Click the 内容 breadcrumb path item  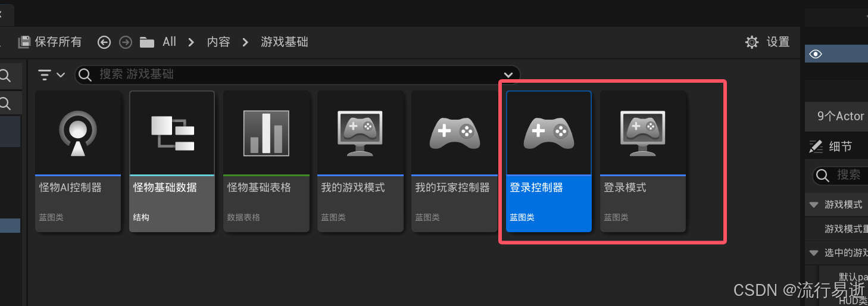tap(218, 42)
